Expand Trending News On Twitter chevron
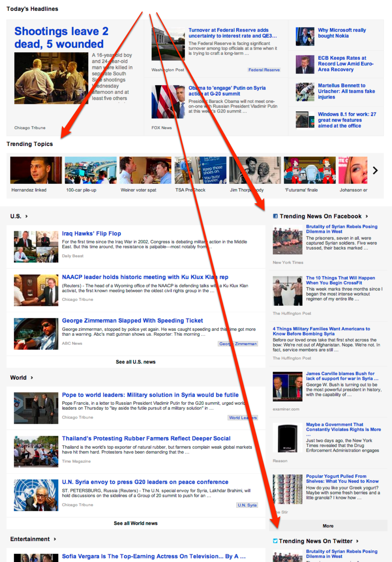The width and height of the screenshot is (392, 562). (357, 541)
